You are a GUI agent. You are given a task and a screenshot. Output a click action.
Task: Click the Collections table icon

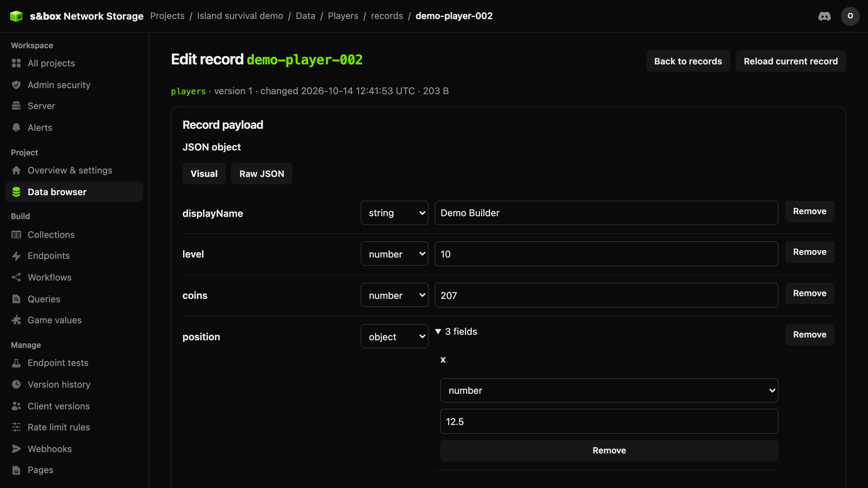click(16, 235)
